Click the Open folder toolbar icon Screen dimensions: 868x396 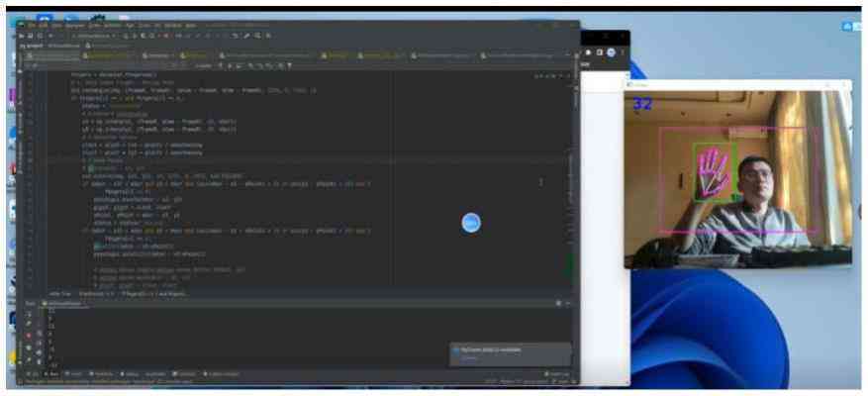pyautogui.click(x=21, y=36)
